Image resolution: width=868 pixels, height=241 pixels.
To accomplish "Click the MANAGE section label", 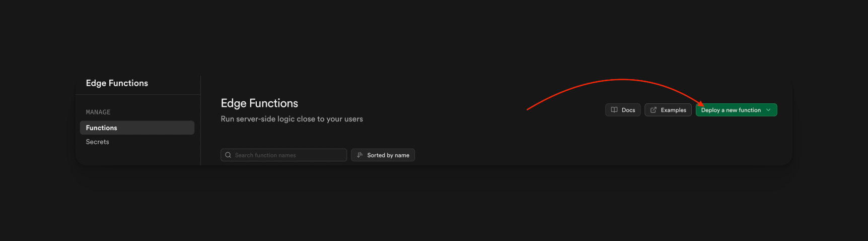I will point(98,112).
